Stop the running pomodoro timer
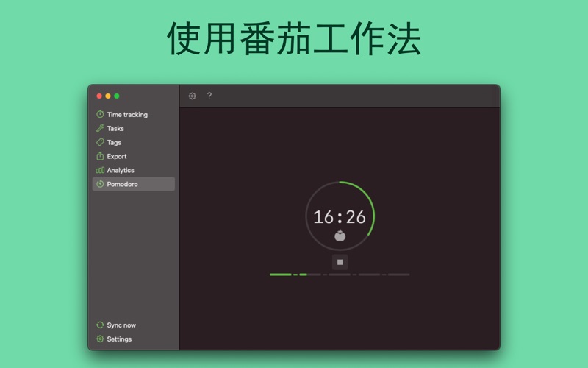The image size is (588, 368). 340,262
